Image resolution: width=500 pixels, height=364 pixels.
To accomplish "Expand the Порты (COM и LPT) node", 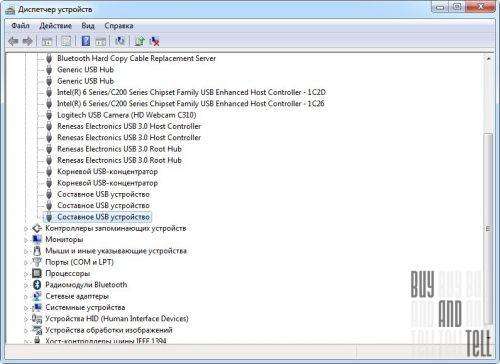I will click(26, 263).
